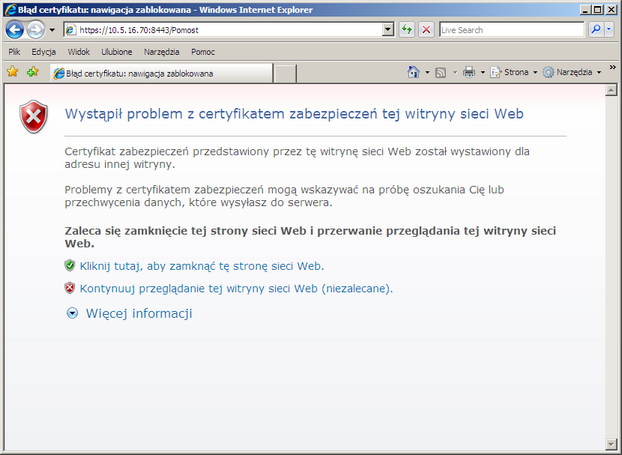Screen dimensions: 622x455
Task: Open Favorites Center star icon
Action: tap(13, 72)
